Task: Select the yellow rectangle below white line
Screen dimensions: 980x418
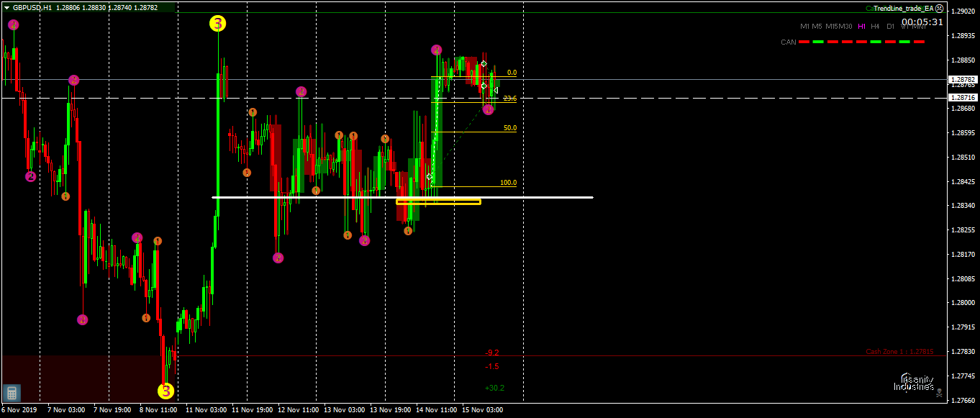Action: (438, 201)
